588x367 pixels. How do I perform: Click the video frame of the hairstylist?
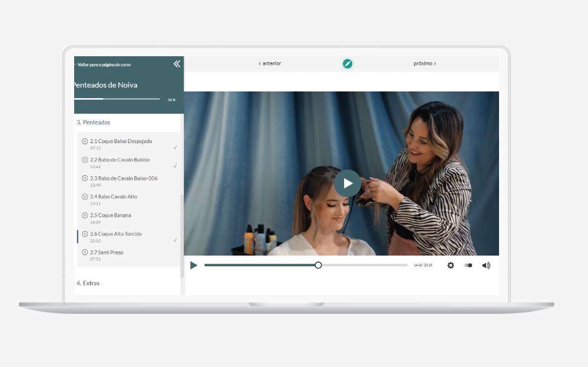coord(341,174)
